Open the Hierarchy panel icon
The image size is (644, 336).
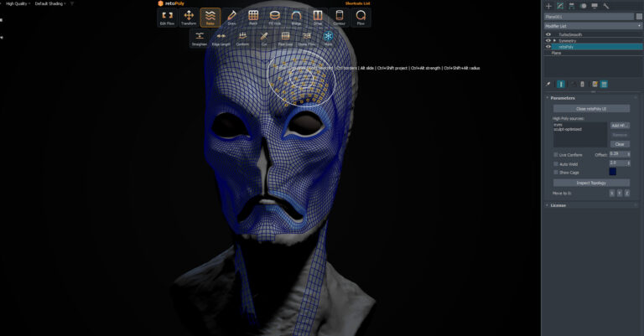pyautogui.click(x=572, y=6)
